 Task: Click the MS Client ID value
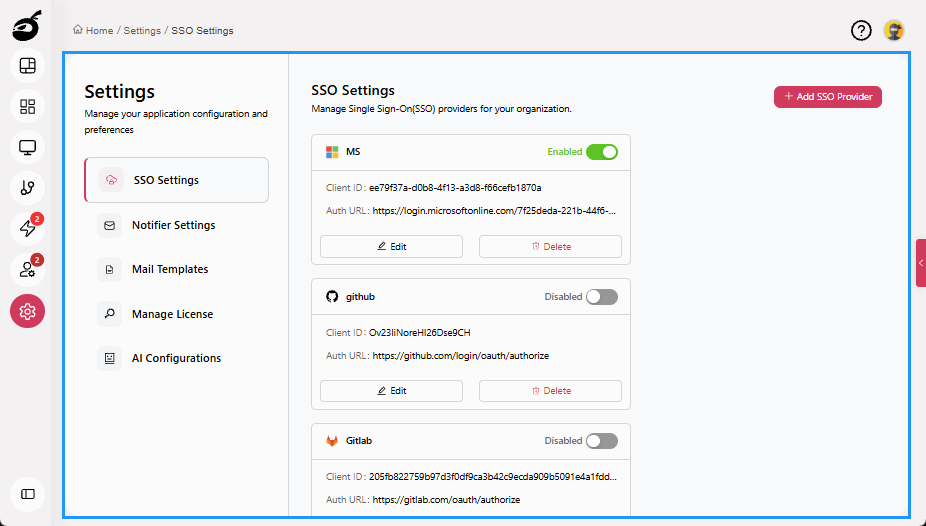[x=455, y=188]
